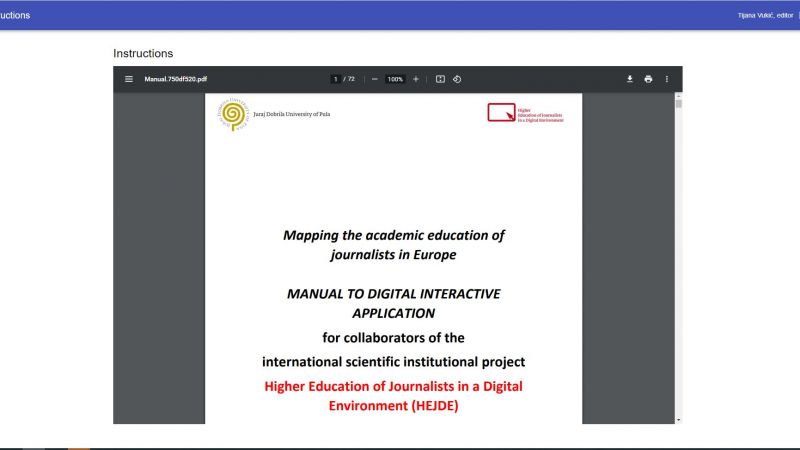Click the Juraj Dobrila University spiral logo
Viewport: 800px width, 450px height.
(232, 114)
